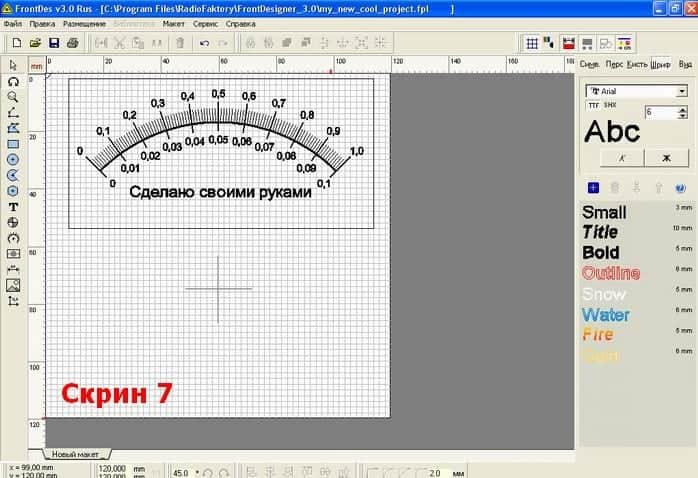Open a file using the folder icon
This screenshot has width=698, height=478.
(x=35, y=43)
